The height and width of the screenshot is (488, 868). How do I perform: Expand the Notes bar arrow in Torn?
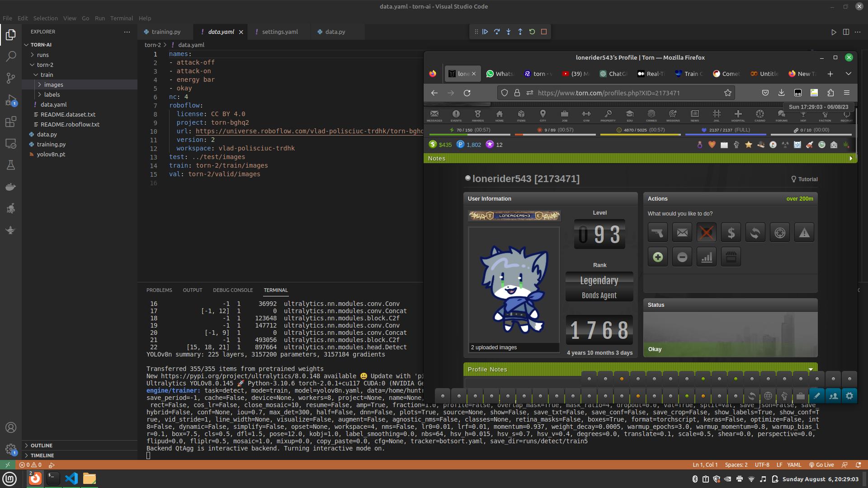[851, 159]
